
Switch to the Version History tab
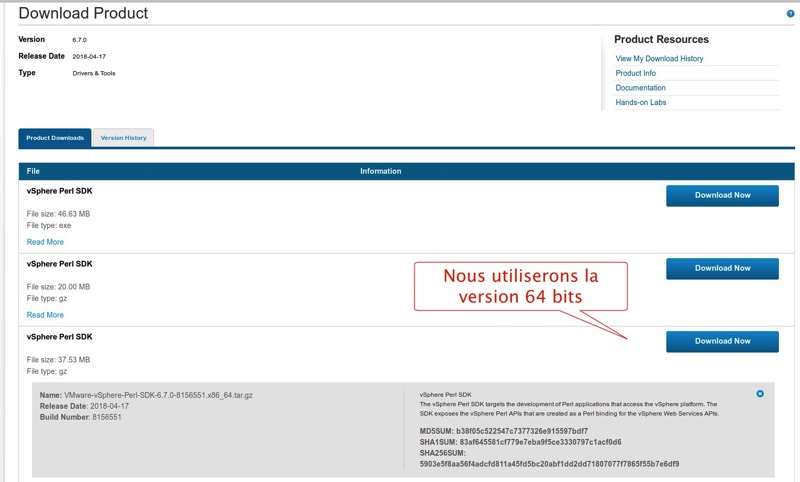click(123, 138)
